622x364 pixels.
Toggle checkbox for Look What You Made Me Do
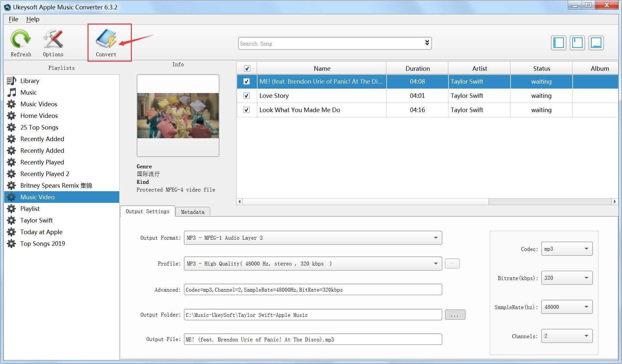pos(246,109)
